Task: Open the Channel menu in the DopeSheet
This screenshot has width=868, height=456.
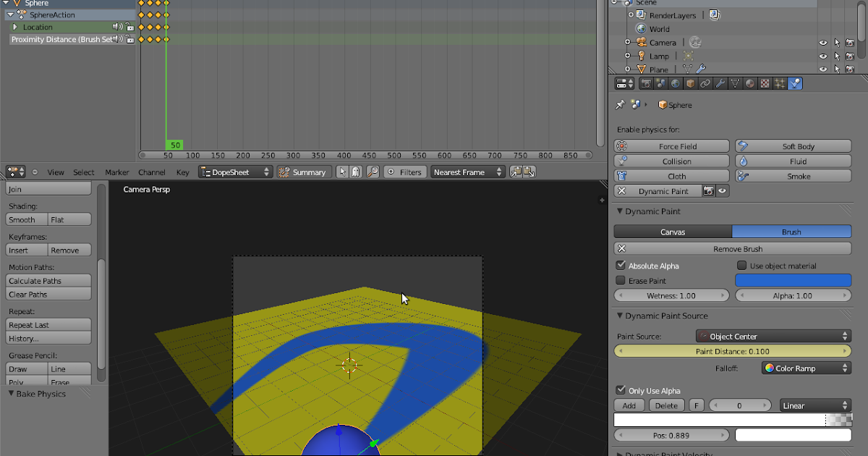Action: pos(152,172)
